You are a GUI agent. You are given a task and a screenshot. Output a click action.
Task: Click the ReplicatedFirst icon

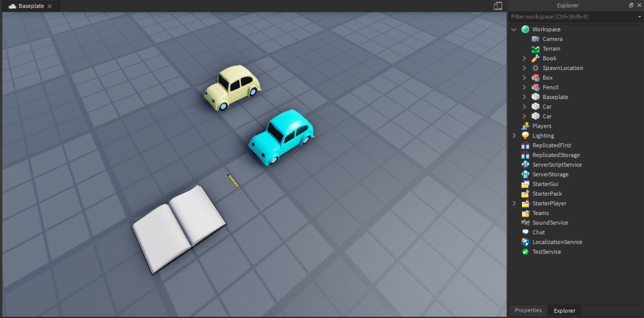(x=525, y=145)
